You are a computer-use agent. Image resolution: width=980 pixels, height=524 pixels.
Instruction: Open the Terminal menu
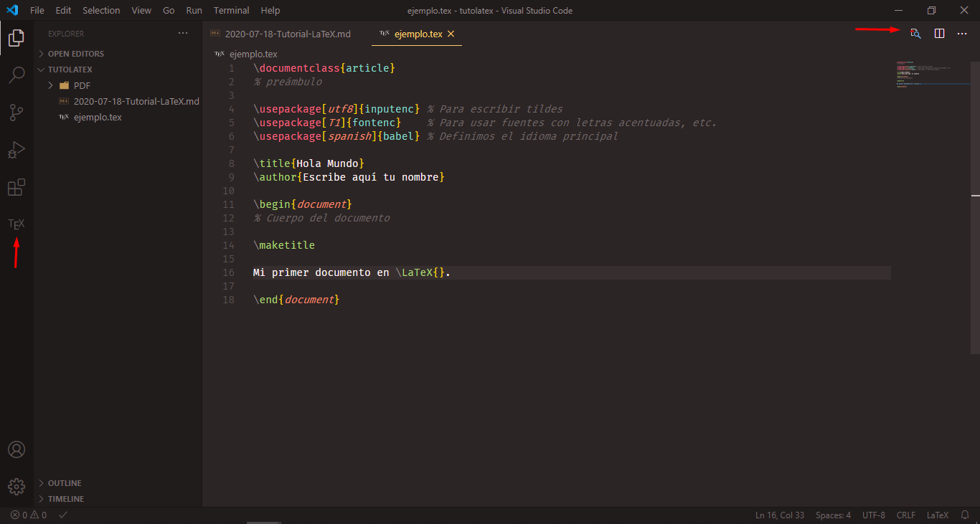tap(231, 11)
